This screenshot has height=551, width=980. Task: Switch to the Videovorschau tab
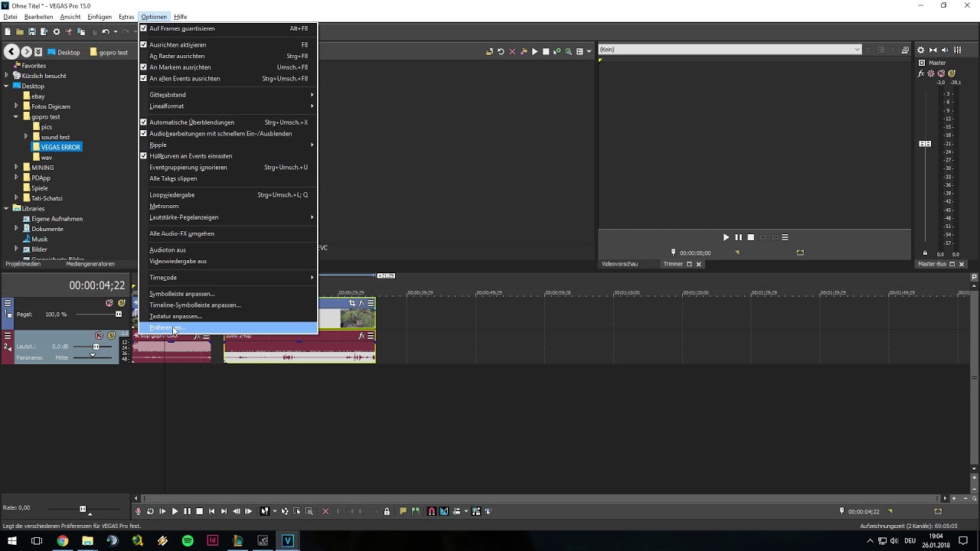[x=619, y=264]
